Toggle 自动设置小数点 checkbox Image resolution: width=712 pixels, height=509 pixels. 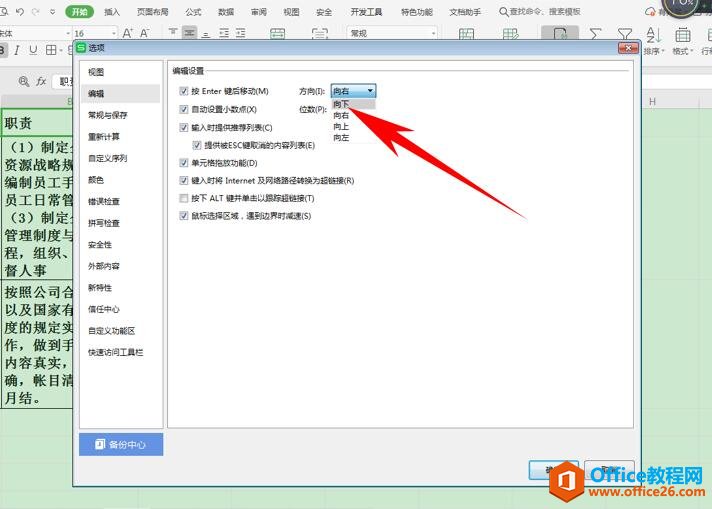[x=184, y=109]
